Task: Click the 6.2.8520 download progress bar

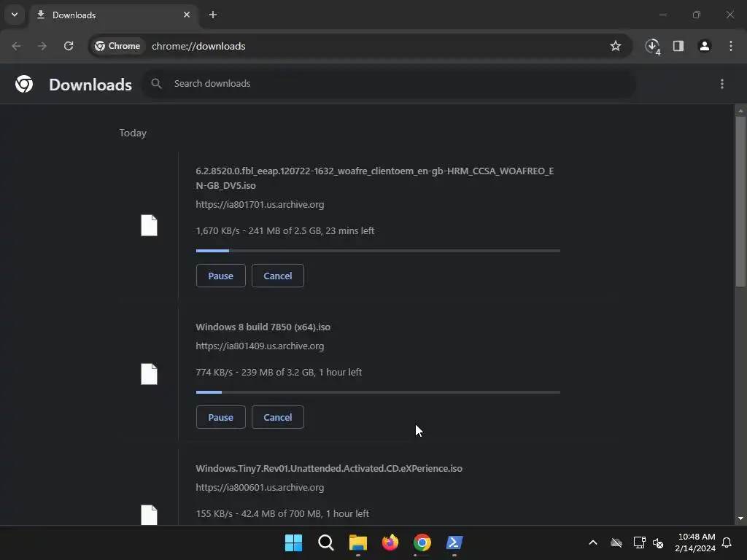Action: 378,251
